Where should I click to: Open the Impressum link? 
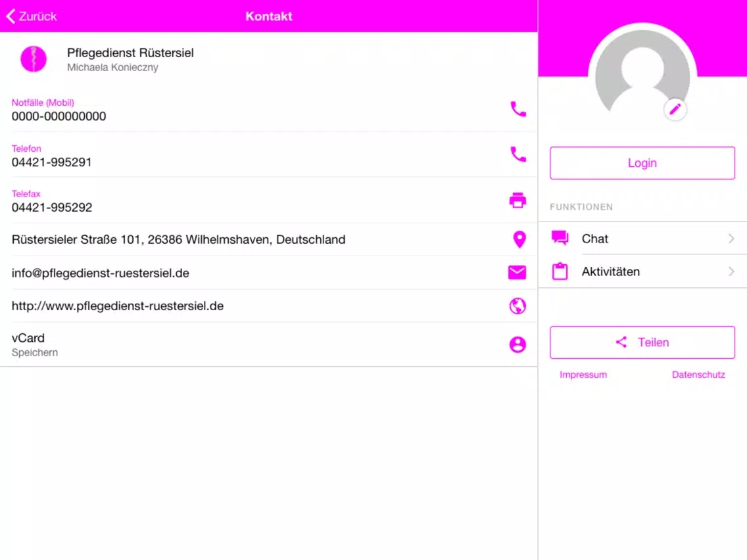[x=583, y=375]
